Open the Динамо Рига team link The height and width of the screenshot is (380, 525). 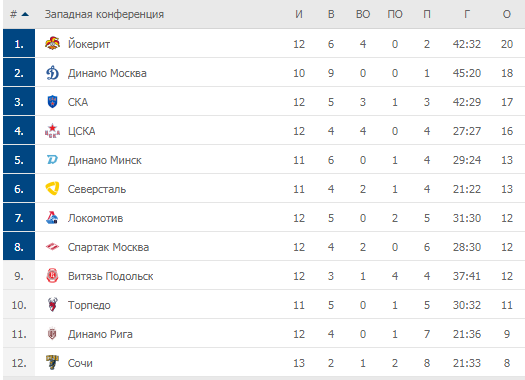pyautogui.click(x=100, y=334)
